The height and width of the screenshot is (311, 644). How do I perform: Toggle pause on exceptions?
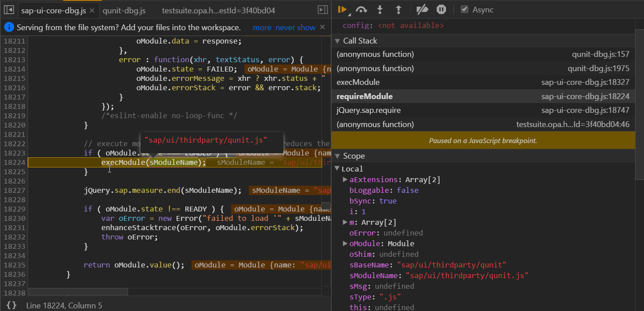point(441,9)
